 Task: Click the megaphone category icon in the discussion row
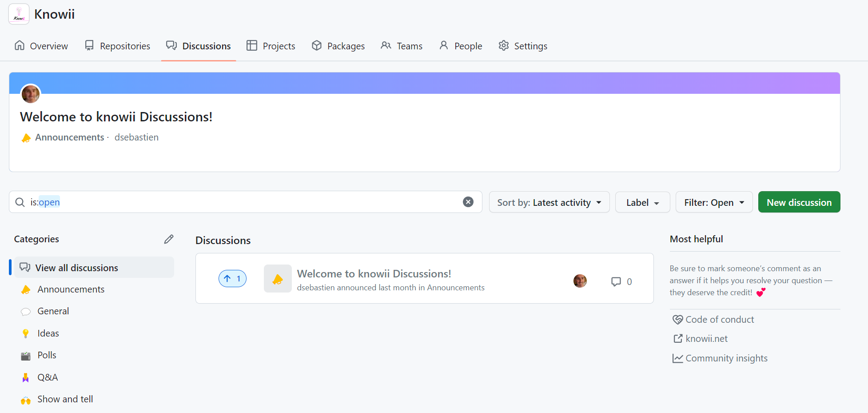point(278,279)
